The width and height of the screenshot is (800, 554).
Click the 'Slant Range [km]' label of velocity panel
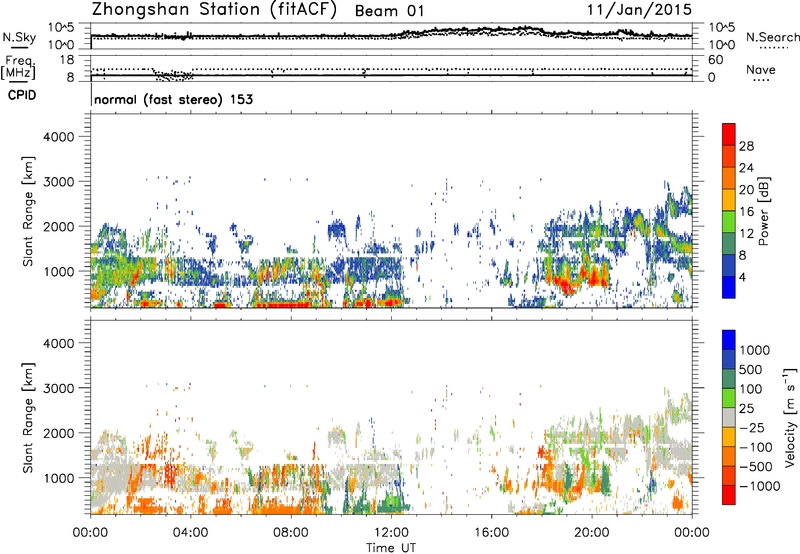point(28,418)
